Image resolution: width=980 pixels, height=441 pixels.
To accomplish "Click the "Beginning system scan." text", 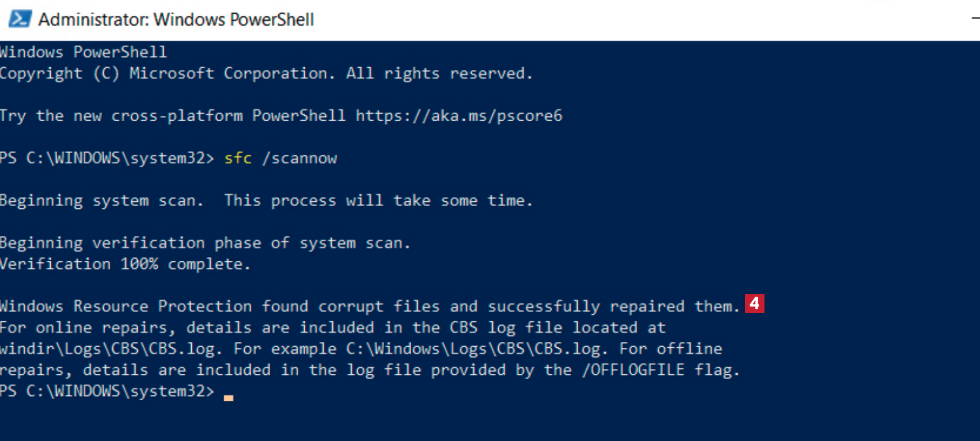I will coord(102,201).
